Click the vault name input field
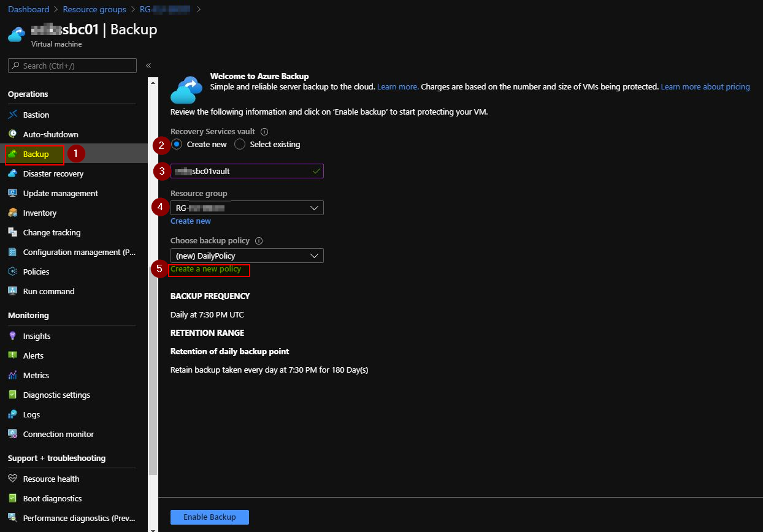The height and width of the screenshot is (532, 763). click(245, 172)
